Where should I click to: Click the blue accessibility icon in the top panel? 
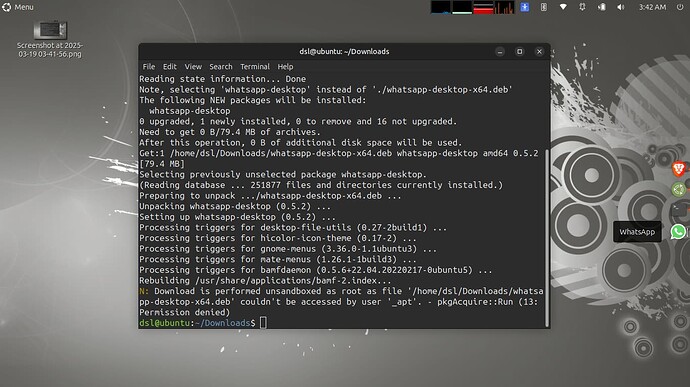[525, 7]
